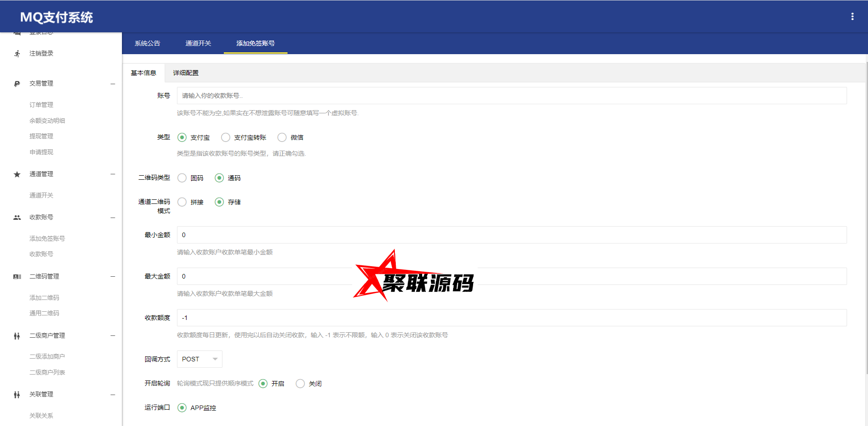868x426 pixels.
Task: Select 存储 channel QR mode
Action: click(x=219, y=202)
